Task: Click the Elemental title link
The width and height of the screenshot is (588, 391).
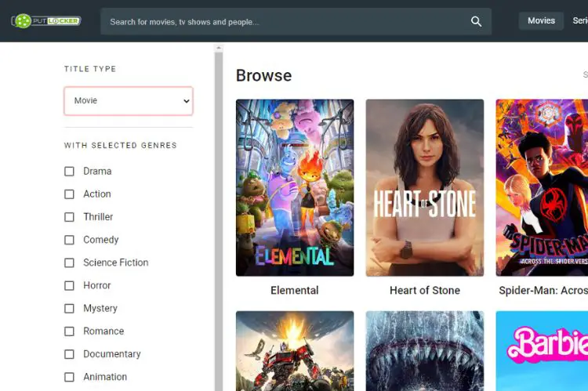Action: tap(295, 291)
